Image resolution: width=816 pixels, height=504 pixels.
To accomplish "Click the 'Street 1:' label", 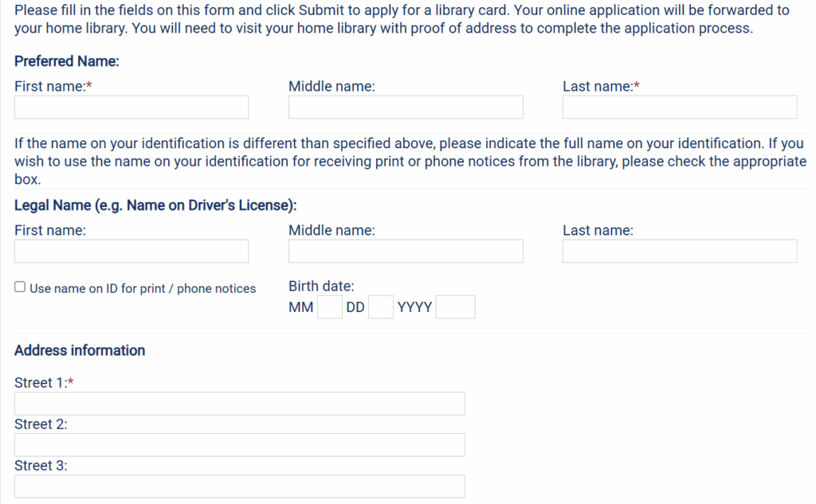I will (41, 383).
